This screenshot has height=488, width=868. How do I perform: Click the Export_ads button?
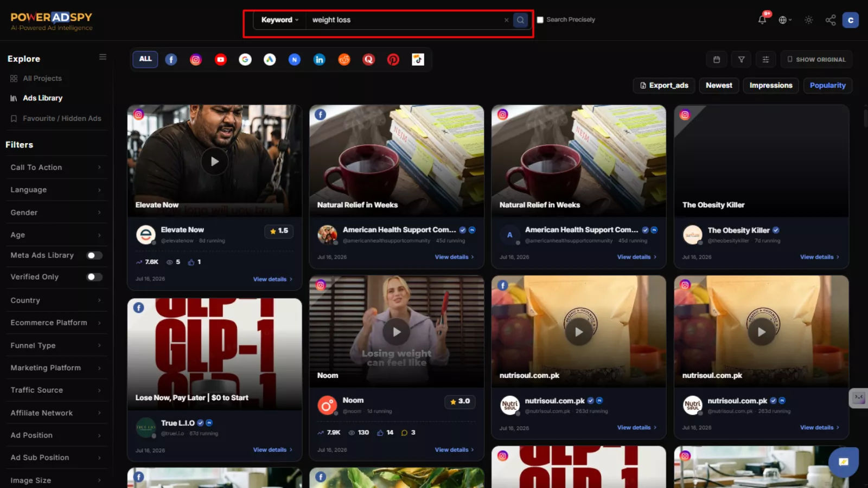coord(664,85)
